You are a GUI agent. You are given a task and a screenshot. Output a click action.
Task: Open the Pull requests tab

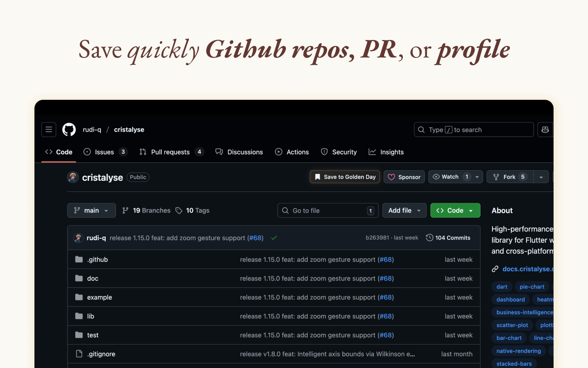pos(171,152)
